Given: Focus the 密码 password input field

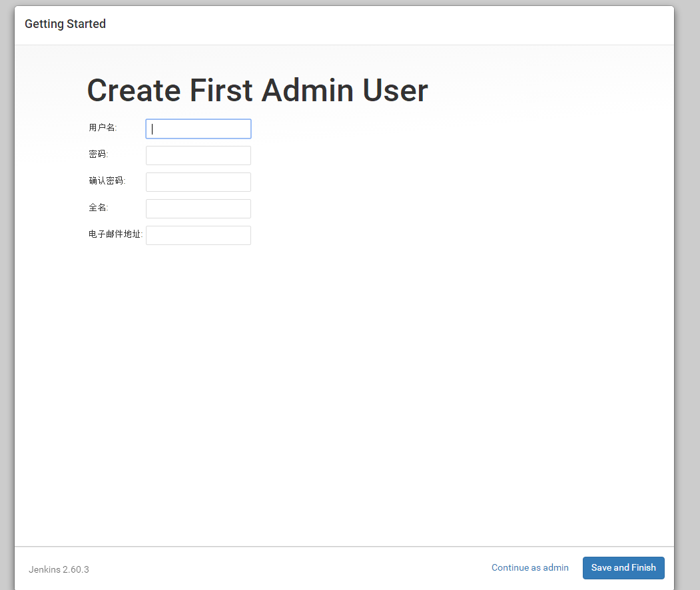Looking at the screenshot, I should [x=198, y=156].
